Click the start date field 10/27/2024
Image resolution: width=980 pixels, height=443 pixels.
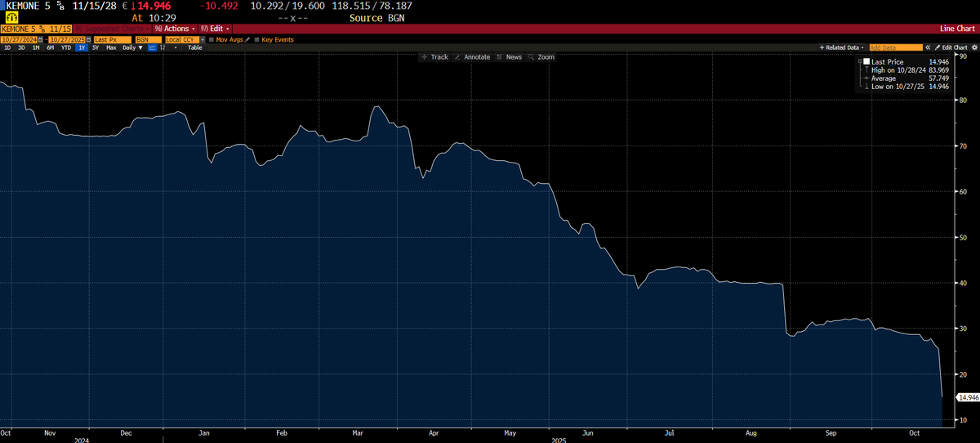point(19,39)
